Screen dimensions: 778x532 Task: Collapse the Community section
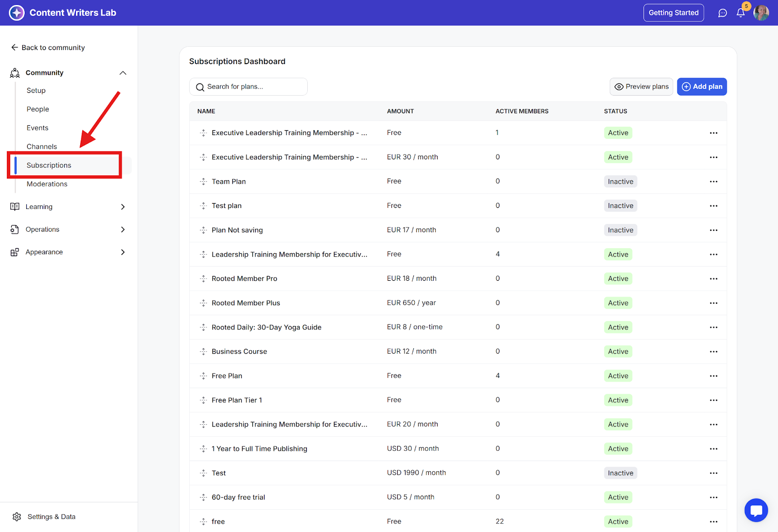pos(123,73)
